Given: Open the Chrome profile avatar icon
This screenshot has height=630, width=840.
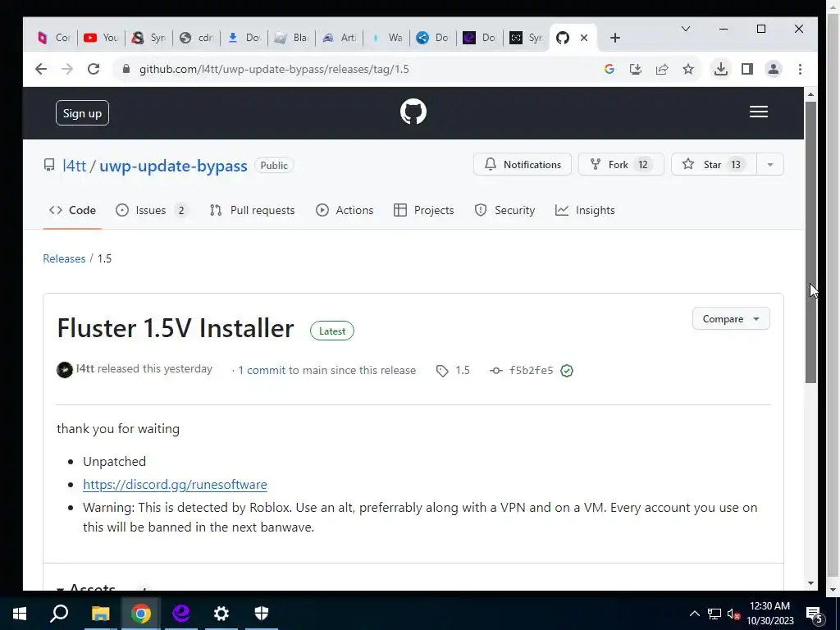Looking at the screenshot, I should pyautogui.click(x=773, y=69).
